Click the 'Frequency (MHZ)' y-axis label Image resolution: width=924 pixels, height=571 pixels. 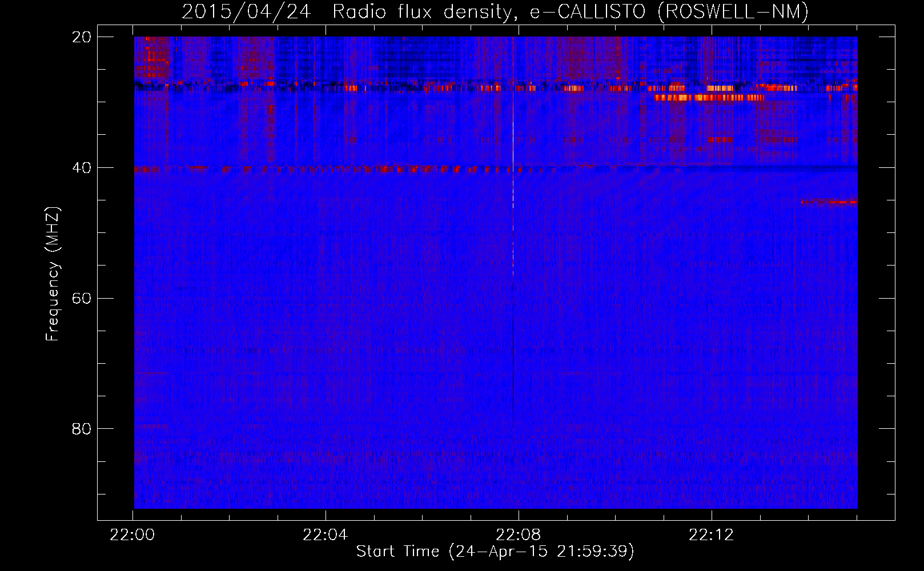tap(53, 274)
